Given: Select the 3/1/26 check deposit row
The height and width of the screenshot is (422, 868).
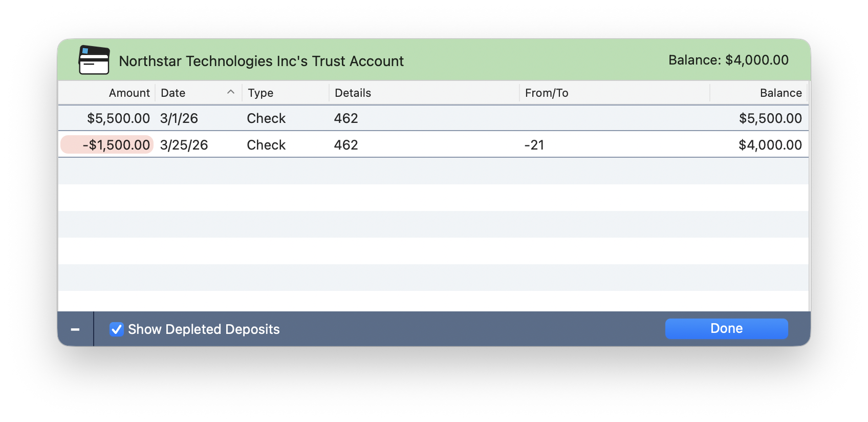Looking at the screenshot, I should coord(409,118).
